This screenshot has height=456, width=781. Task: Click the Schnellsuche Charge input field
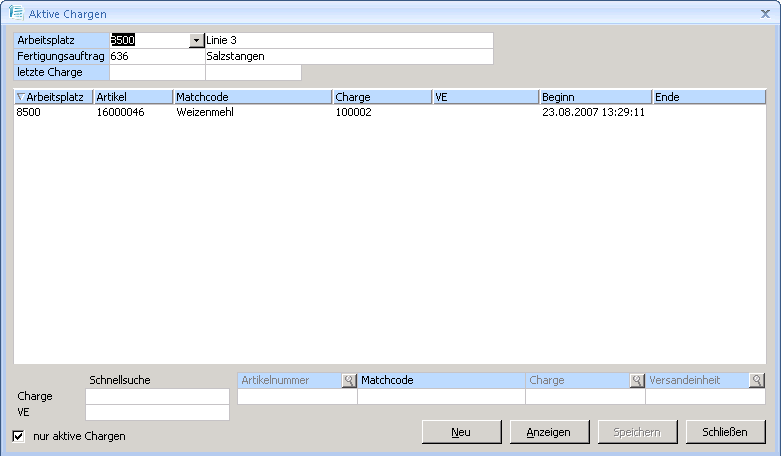pos(157,397)
